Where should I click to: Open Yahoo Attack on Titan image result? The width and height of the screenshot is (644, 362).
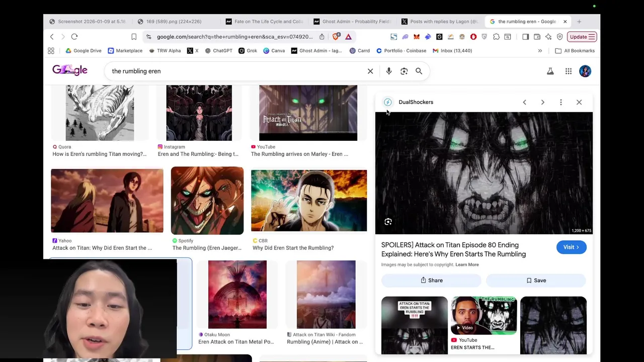click(x=107, y=201)
